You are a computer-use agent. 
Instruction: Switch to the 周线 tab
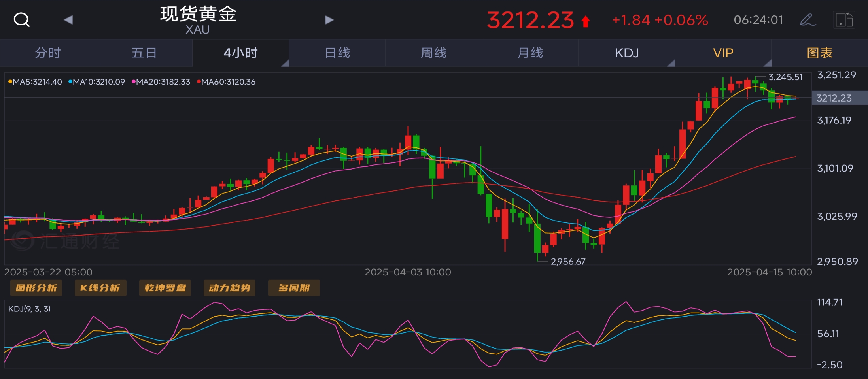tap(434, 53)
